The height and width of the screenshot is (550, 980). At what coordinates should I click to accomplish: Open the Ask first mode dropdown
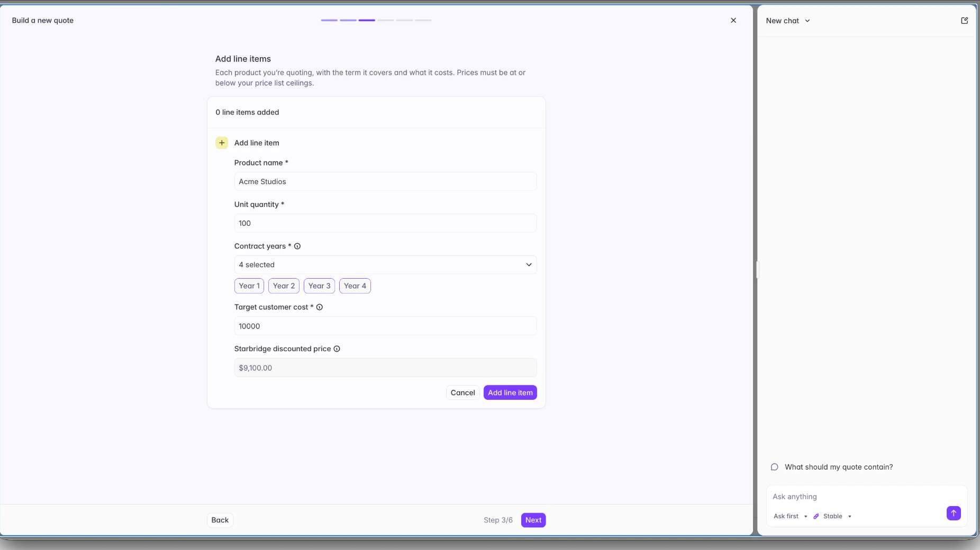[790, 516]
